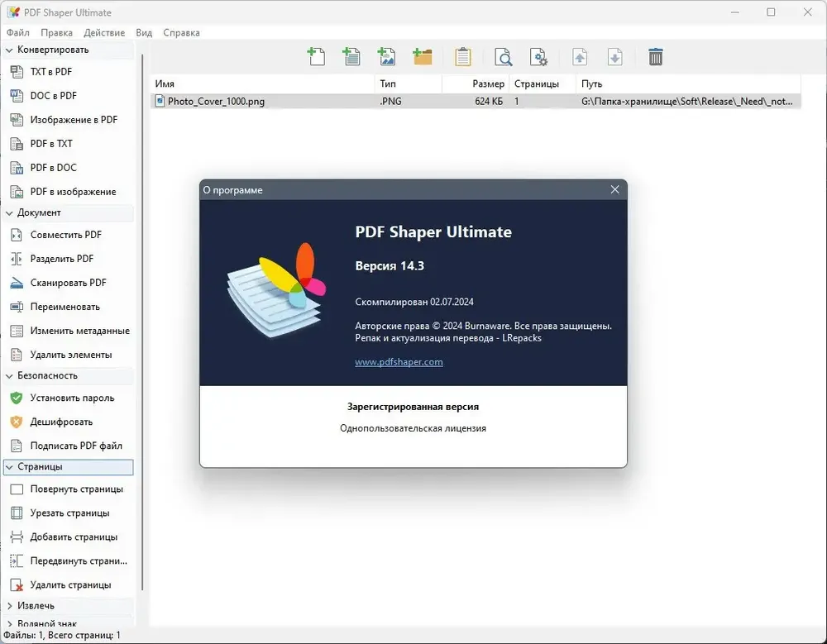Minimize the PDF Shaper Ultimate window
This screenshot has height=644, width=827.
(x=734, y=12)
